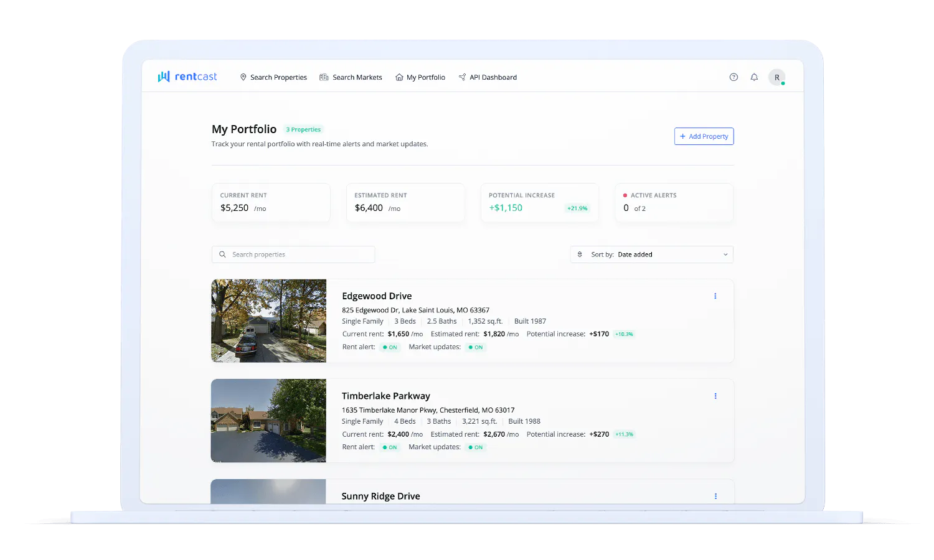Click the 3 Properties badge
The width and height of the screenshot is (934, 560).
(x=304, y=129)
